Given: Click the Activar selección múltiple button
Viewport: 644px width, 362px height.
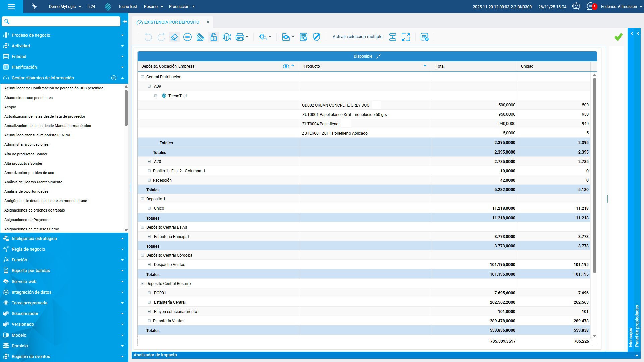Looking at the screenshot, I should [357, 37].
